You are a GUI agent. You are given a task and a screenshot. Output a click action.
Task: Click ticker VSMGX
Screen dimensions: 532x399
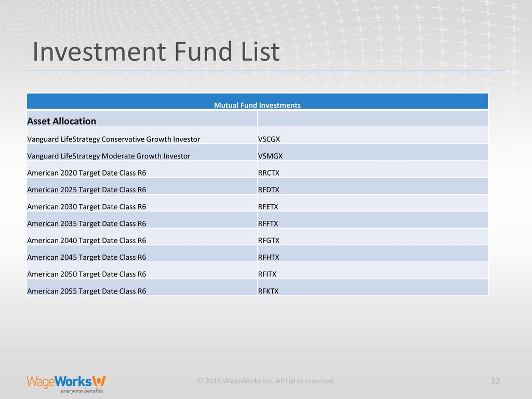point(270,156)
